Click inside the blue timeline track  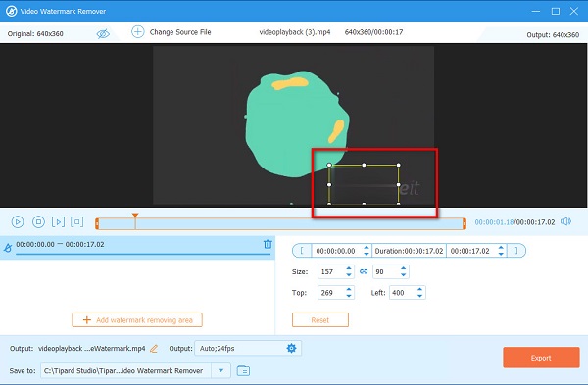[x=280, y=223]
